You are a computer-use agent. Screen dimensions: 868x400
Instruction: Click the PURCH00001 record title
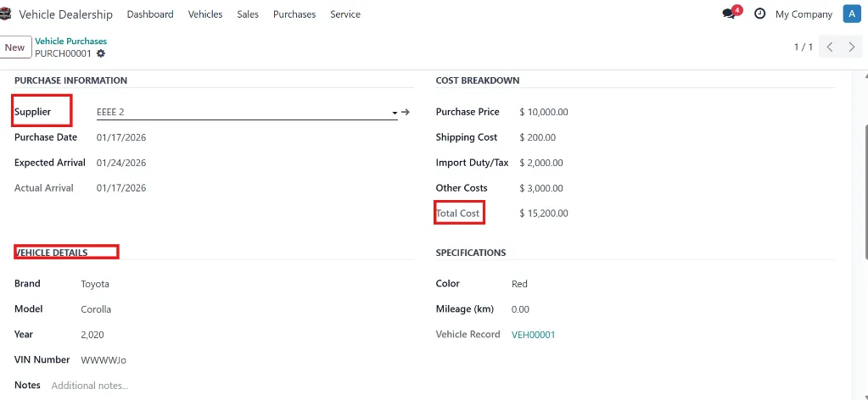click(63, 53)
